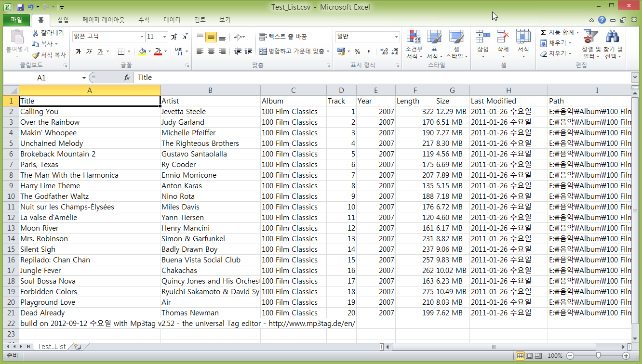Click the increase indent icon
The height and width of the screenshot is (364, 642).
[x=249, y=51]
